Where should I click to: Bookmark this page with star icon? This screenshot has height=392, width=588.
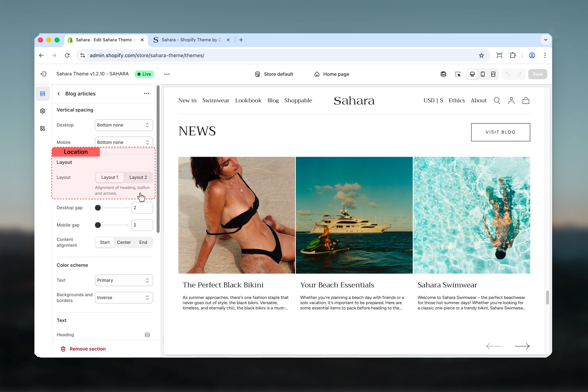(x=481, y=55)
